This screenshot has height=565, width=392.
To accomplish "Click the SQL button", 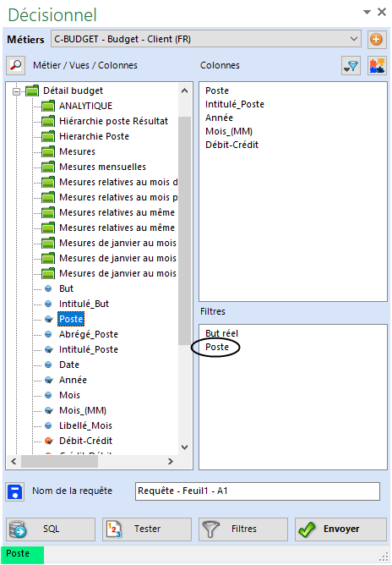I will (51, 529).
